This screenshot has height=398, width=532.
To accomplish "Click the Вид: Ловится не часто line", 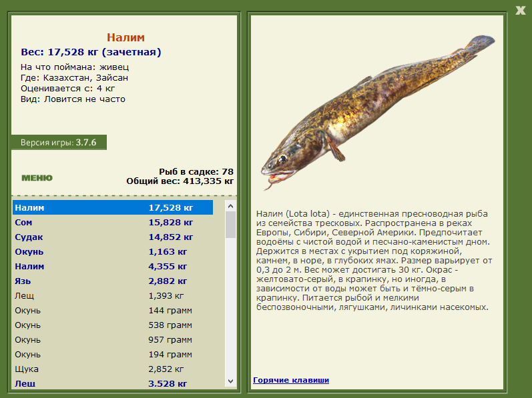I will 73,99.
